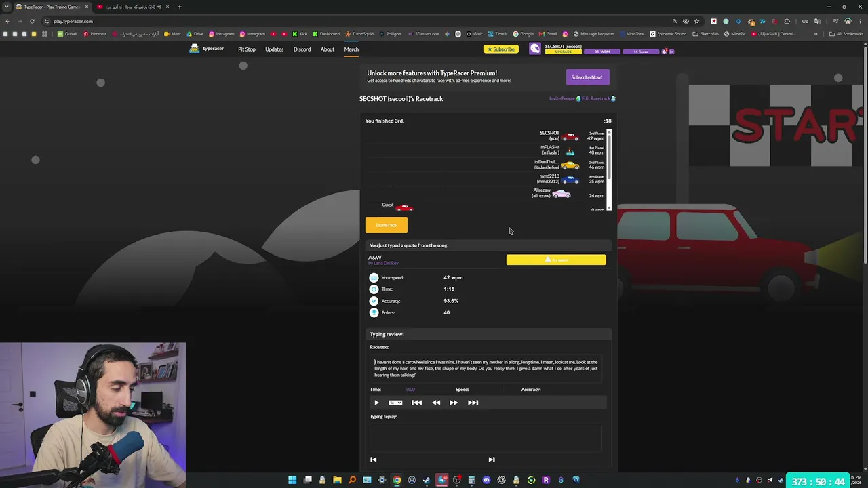Bookmark this page with star icon
Viewport: 868px width, 488px height.
click(x=696, y=21)
